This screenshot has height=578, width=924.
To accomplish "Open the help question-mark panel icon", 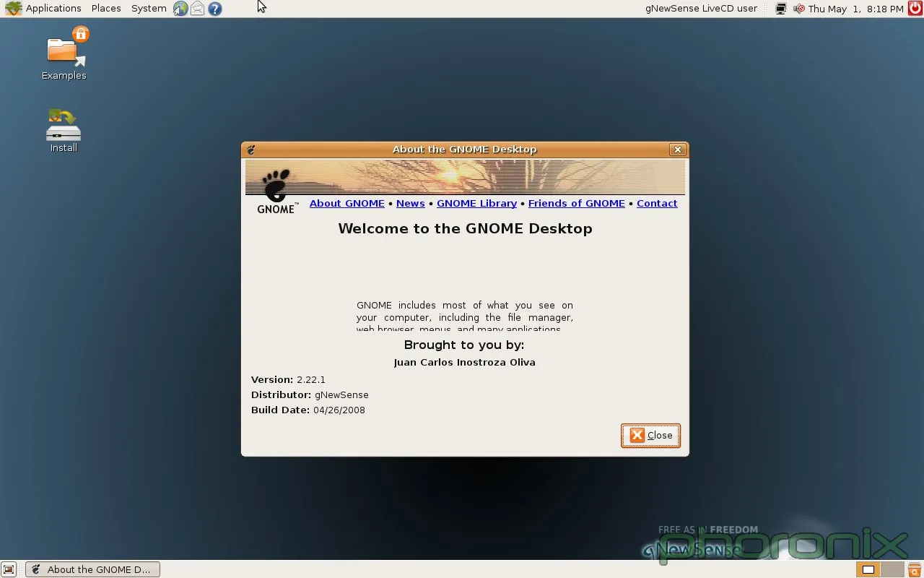I will (214, 9).
